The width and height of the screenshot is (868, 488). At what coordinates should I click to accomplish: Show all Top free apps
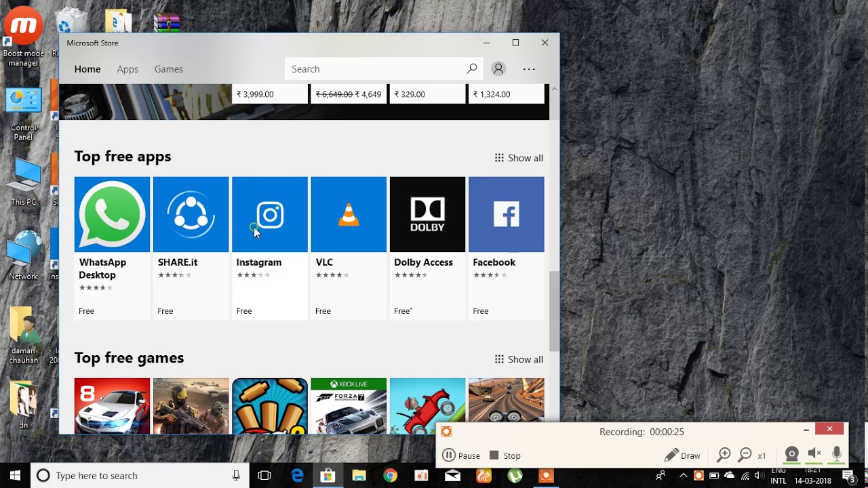[x=519, y=158]
